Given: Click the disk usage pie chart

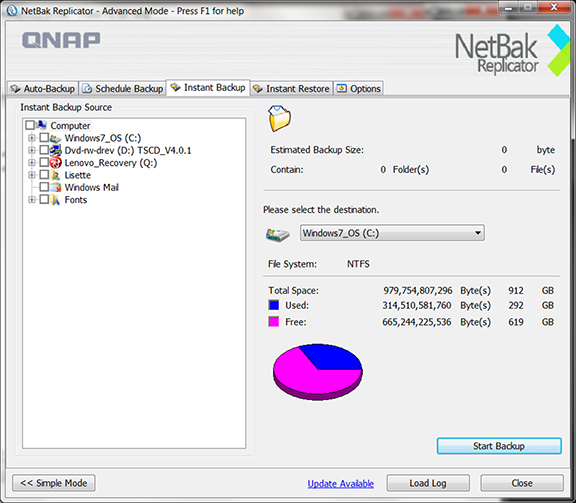Looking at the screenshot, I should 317,371.
